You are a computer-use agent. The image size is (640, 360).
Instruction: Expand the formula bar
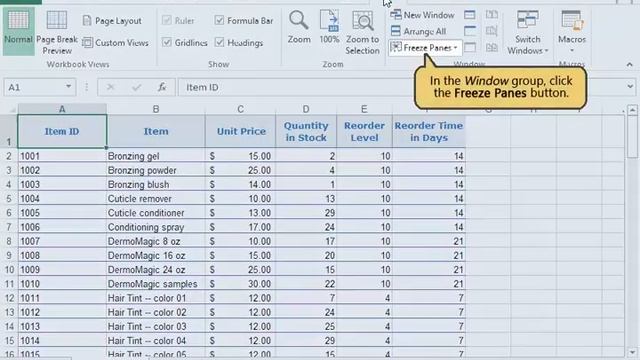click(630, 87)
